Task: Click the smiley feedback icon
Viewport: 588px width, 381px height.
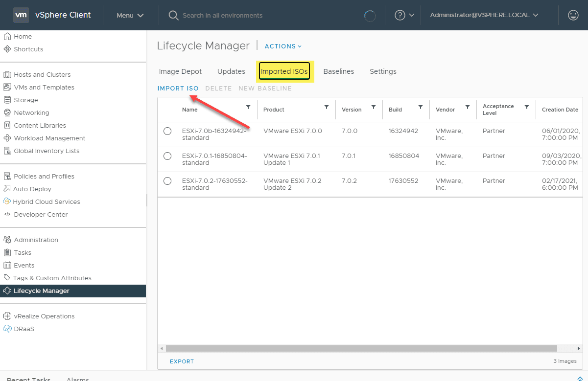Action: (573, 15)
